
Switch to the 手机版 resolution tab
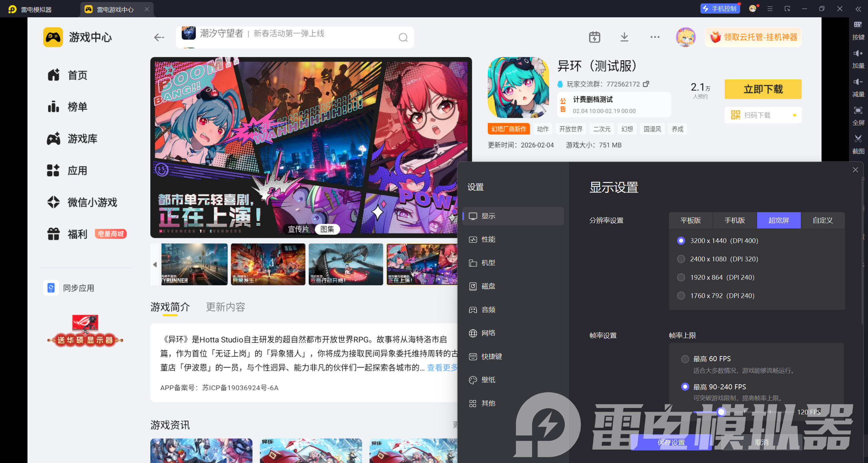(735, 220)
